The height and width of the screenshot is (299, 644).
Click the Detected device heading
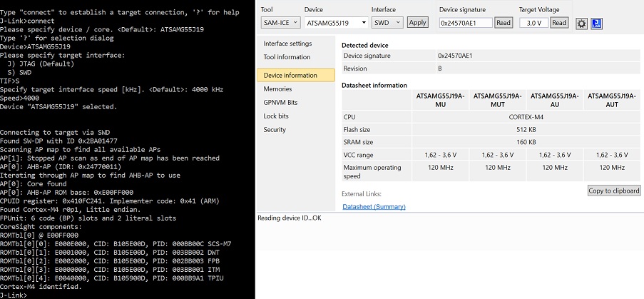(x=364, y=45)
